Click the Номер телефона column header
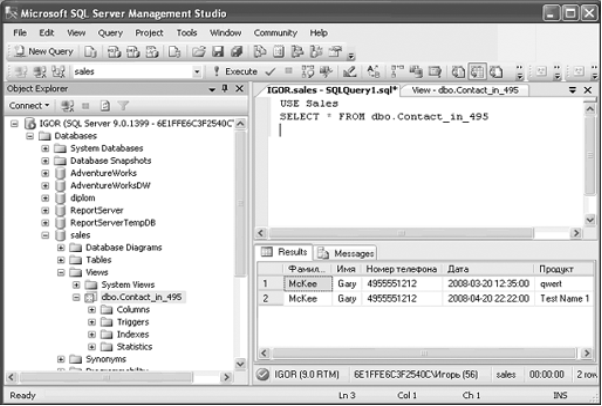The image size is (602, 406). click(x=402, y=269)
